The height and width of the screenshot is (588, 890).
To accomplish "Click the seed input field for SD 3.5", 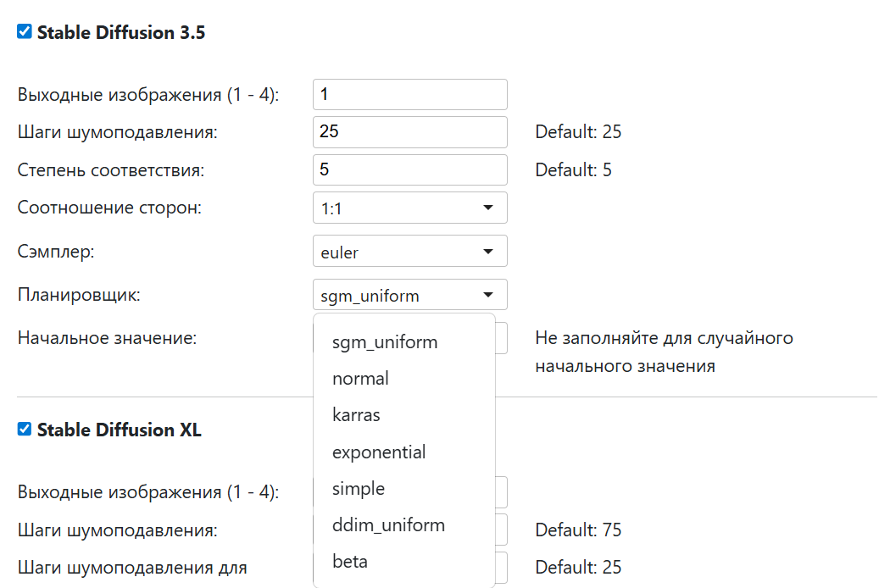I will pyautogui.click(x=501, y=338).
